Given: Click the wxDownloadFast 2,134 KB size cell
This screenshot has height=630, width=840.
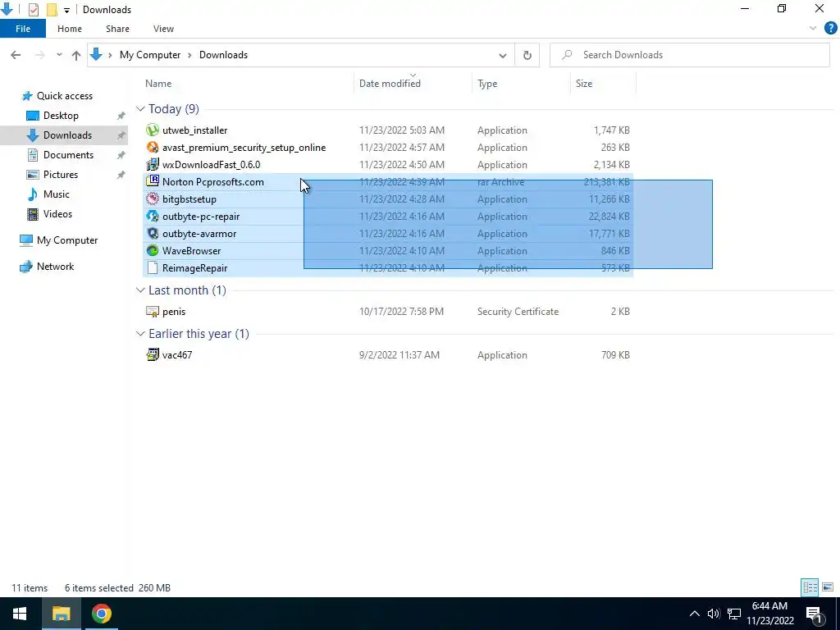Looking at the screenshot, I should 611,164.
